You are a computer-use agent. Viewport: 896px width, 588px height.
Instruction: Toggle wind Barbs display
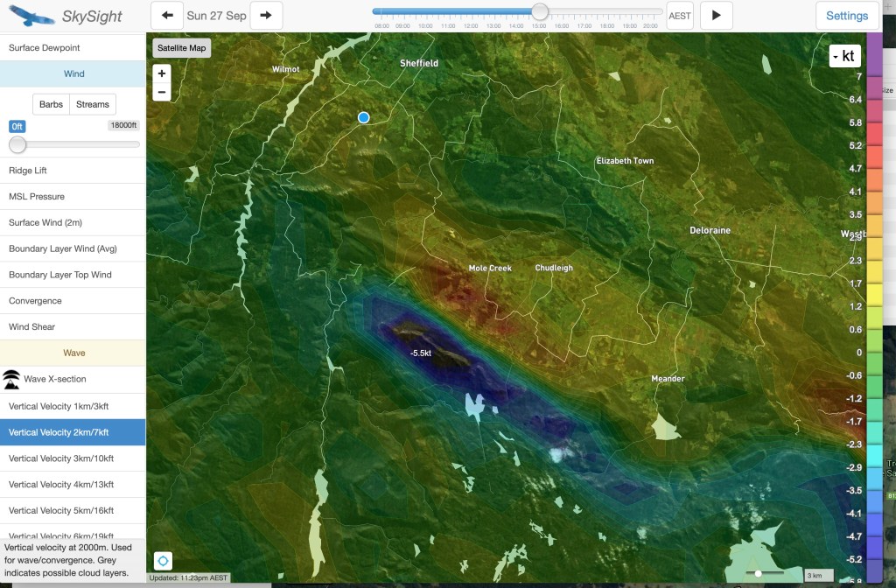tap(51, 104)
